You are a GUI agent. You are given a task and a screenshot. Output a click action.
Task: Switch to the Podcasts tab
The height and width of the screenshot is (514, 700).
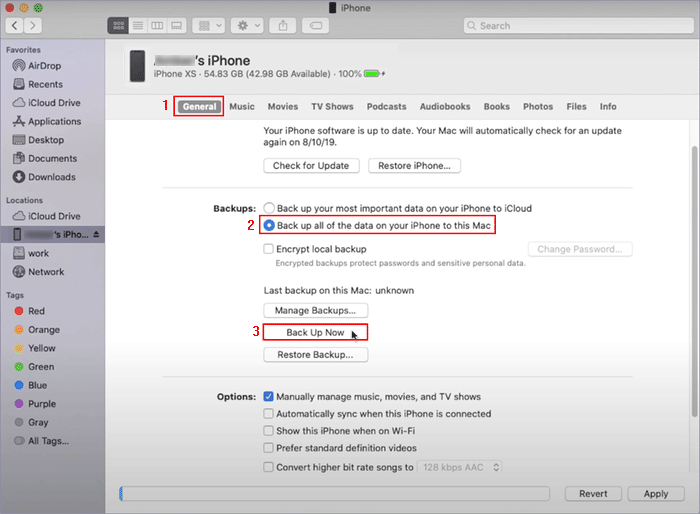coord(387,107)
